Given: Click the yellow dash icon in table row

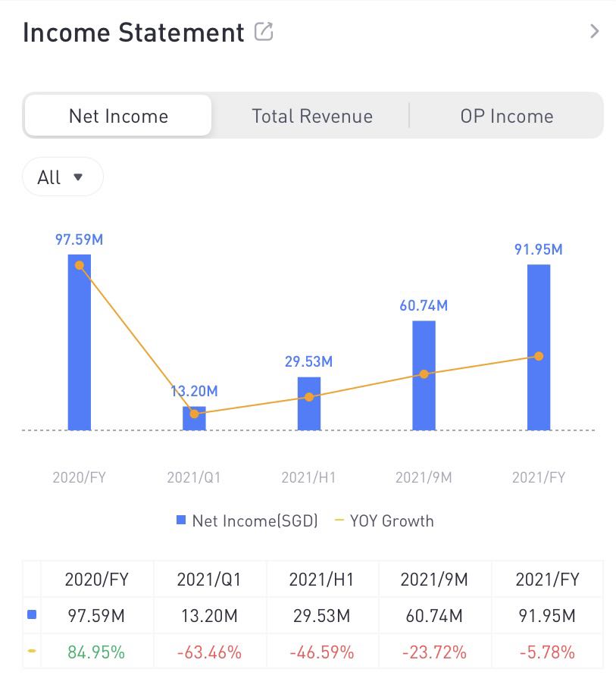Looking at the screenshot, I should pyautogui.click(x=32, y=651).
